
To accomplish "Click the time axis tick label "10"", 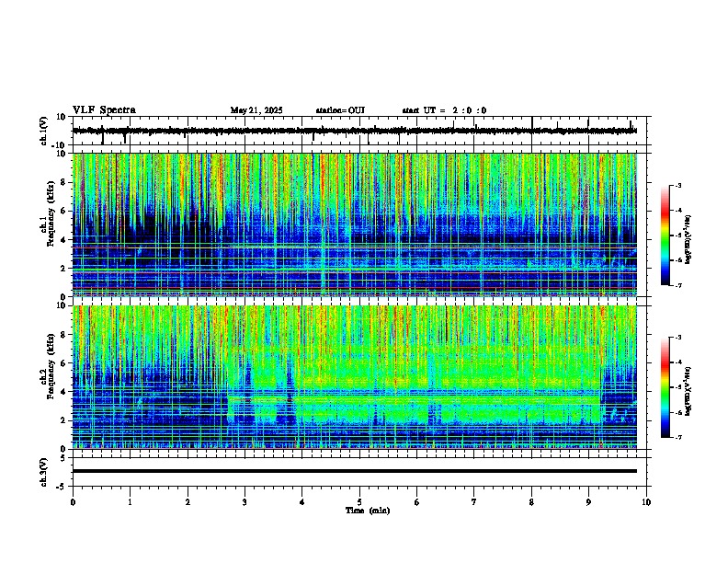I will click(646, 502).
